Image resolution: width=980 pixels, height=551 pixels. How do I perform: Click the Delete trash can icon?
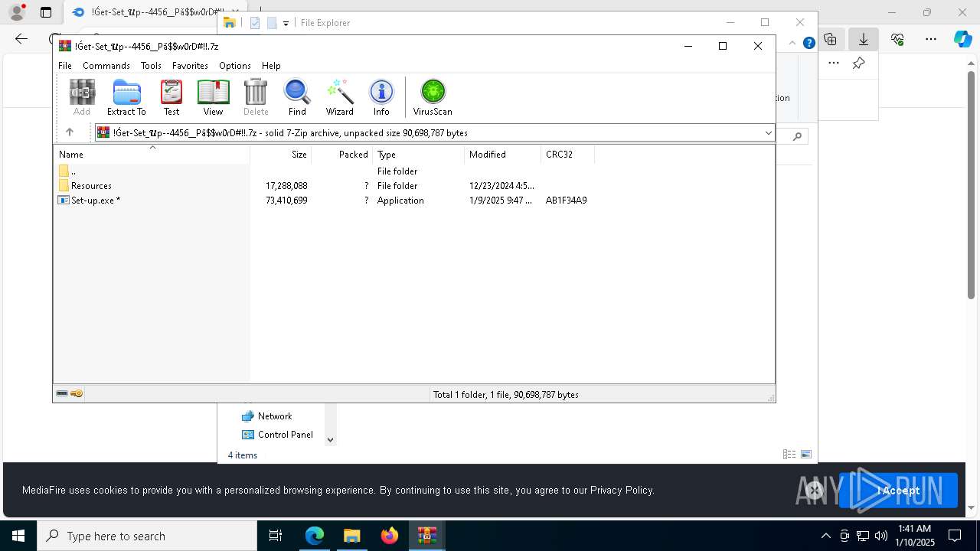[256, 97]
